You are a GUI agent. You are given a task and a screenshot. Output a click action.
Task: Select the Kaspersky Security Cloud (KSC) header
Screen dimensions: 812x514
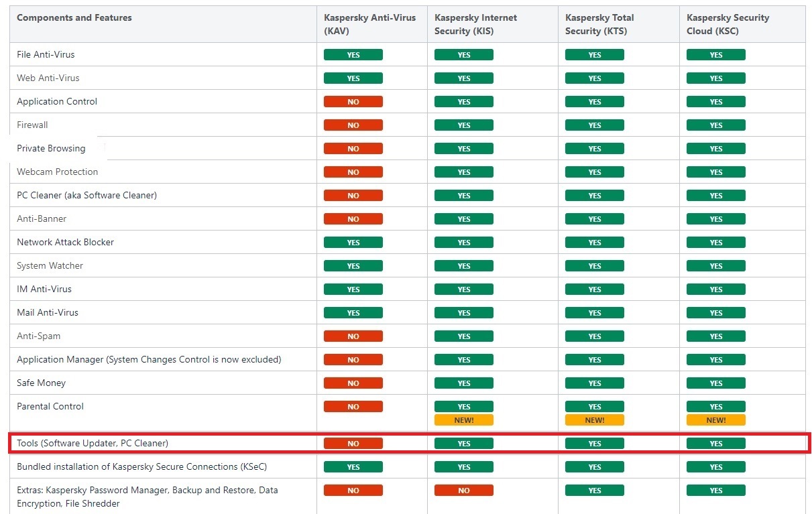click(x=728, y=24)
